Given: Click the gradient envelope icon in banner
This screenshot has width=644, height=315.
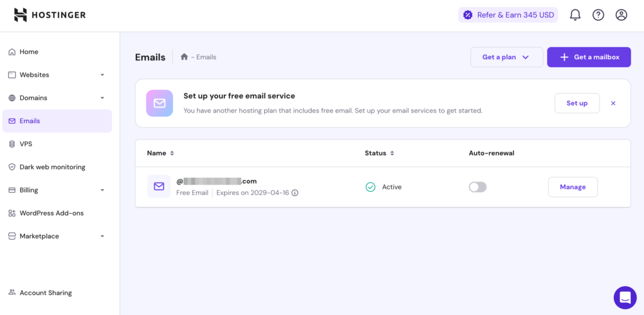Looking at the screenshot, I should coord(159,103).
